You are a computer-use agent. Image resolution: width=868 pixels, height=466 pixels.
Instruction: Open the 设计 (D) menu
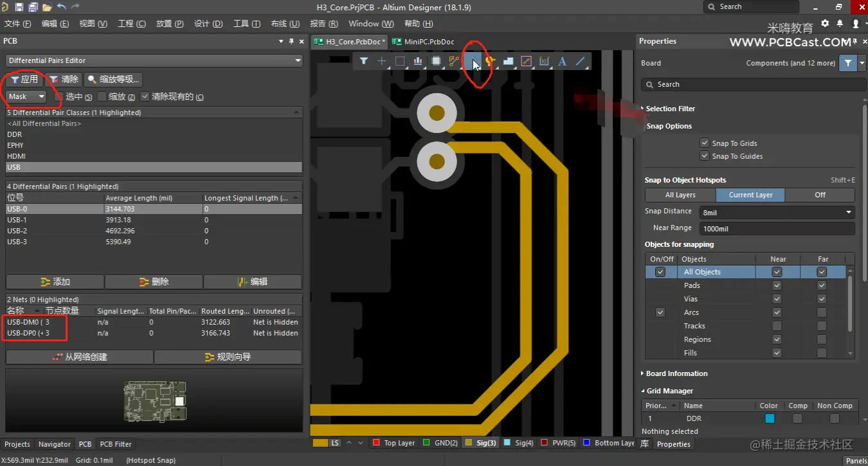tap(208, 24)
